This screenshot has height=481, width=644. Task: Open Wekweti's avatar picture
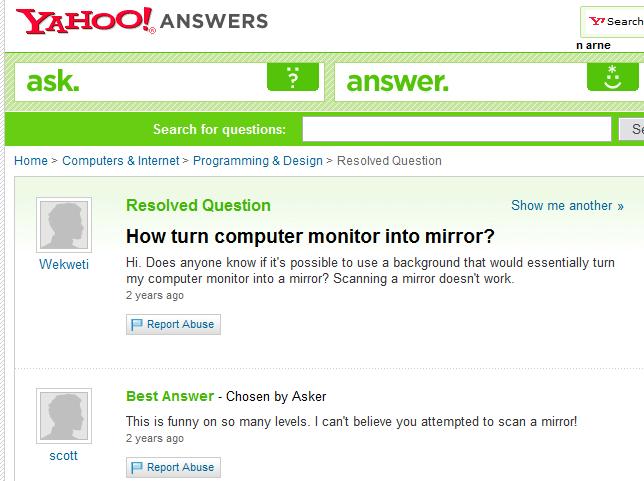point(64,225)
